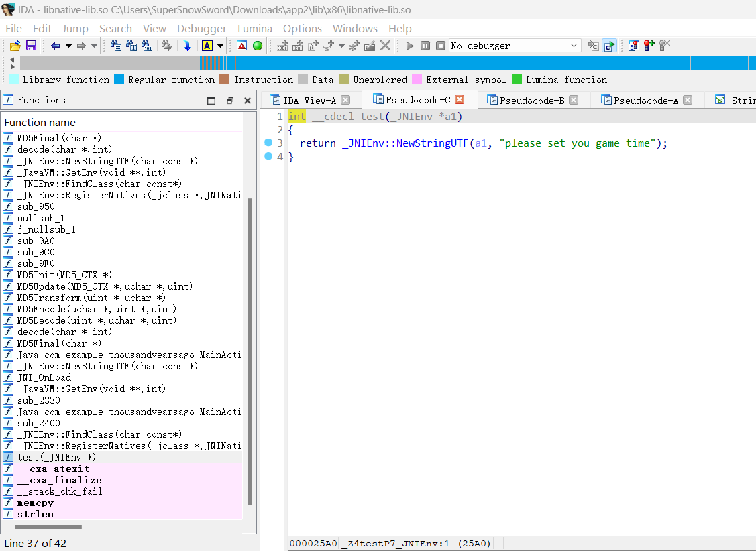Open the File menu
The height and width of the screenshot is (551, 756).
pos(14,28)
